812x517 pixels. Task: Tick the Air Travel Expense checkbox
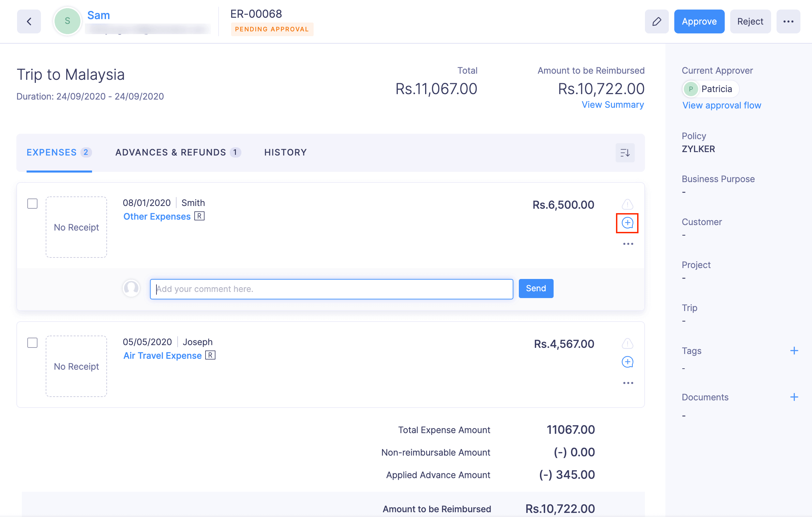tap(32, 343)
